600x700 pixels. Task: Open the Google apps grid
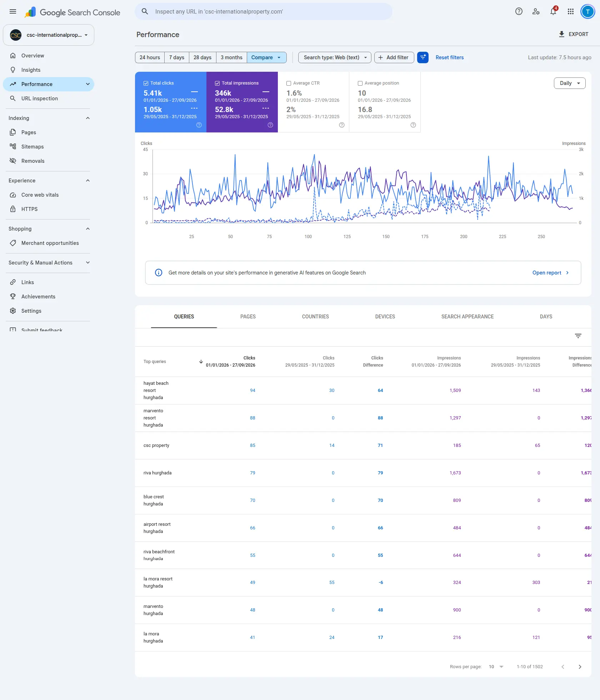(x=570, y=11)
